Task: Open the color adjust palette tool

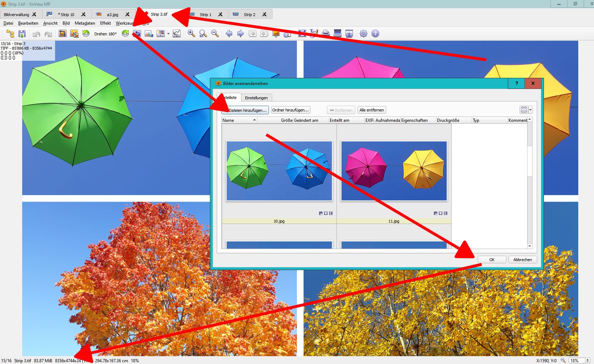Action: pos(161,34)
